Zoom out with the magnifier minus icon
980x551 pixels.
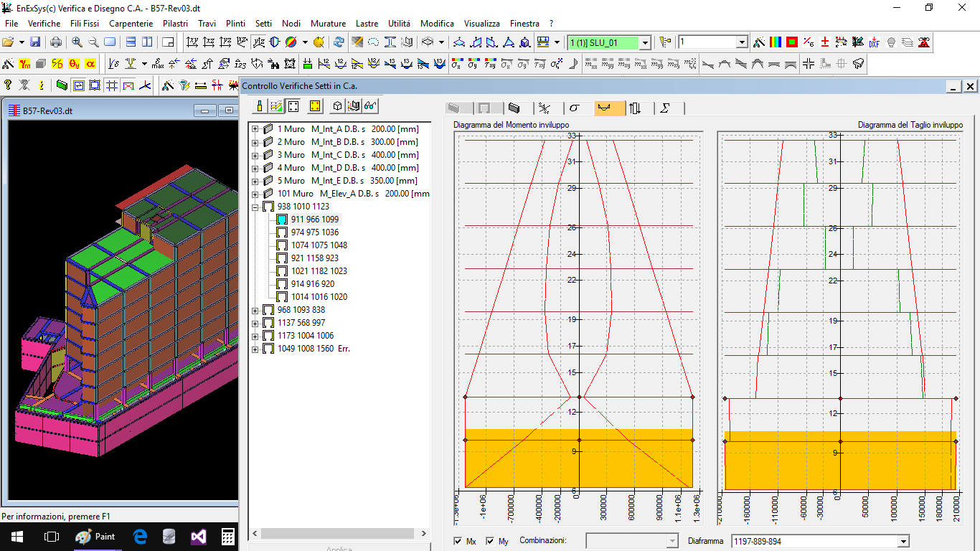93,42
